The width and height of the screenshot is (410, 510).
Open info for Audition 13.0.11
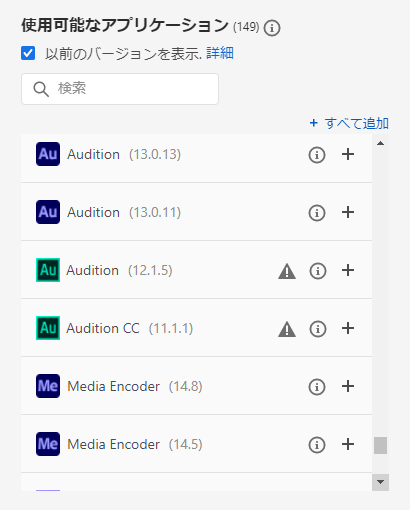[x=317, y=213]
